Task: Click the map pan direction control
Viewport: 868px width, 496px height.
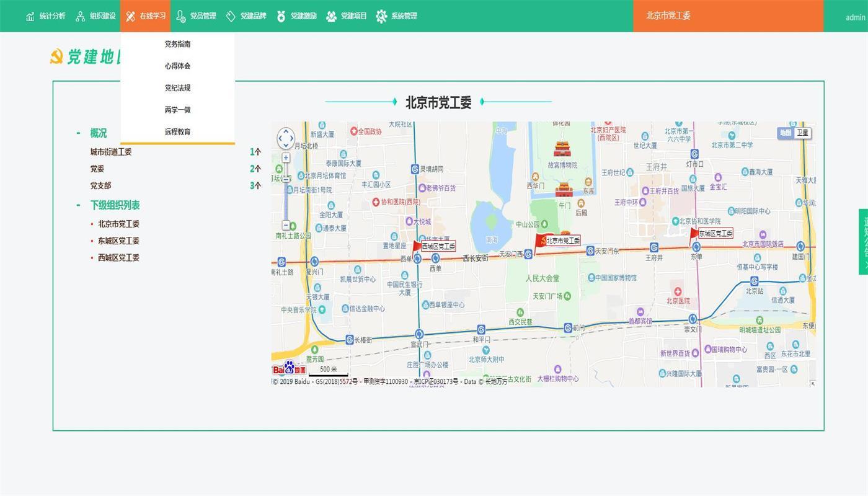Action: [286, 139]
